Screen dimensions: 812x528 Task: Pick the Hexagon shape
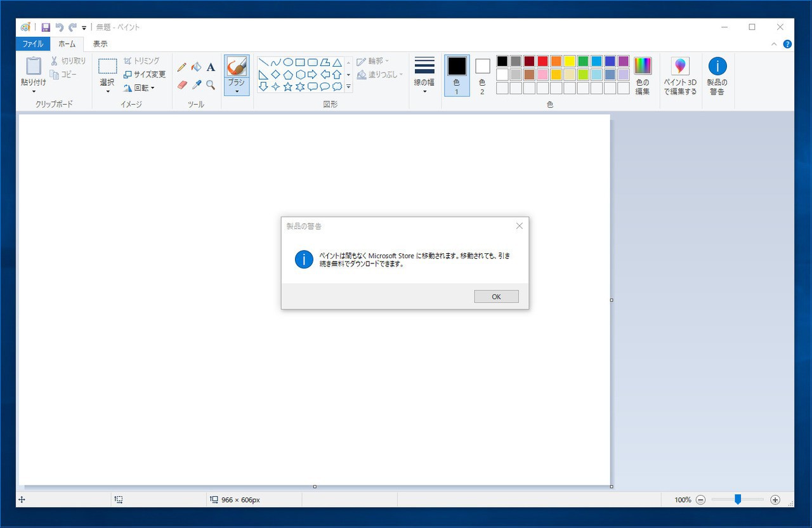coord(300,74)
